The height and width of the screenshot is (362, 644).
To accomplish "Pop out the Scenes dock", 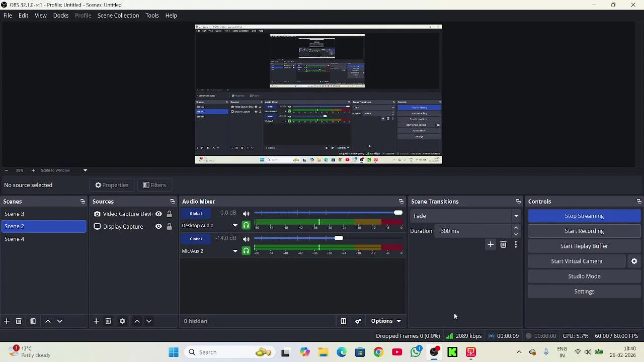I will point(83,202).
